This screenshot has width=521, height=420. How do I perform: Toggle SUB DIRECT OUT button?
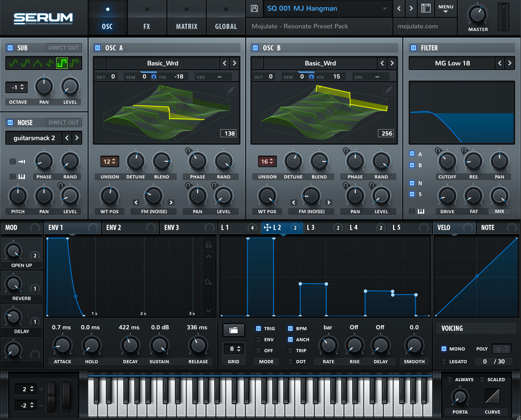pos(64,48)
